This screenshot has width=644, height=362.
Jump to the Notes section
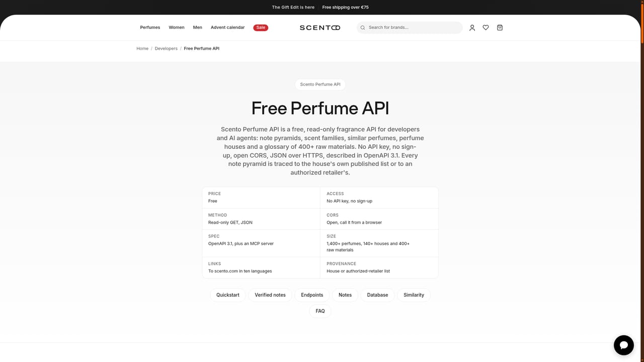tap(345, 295)
